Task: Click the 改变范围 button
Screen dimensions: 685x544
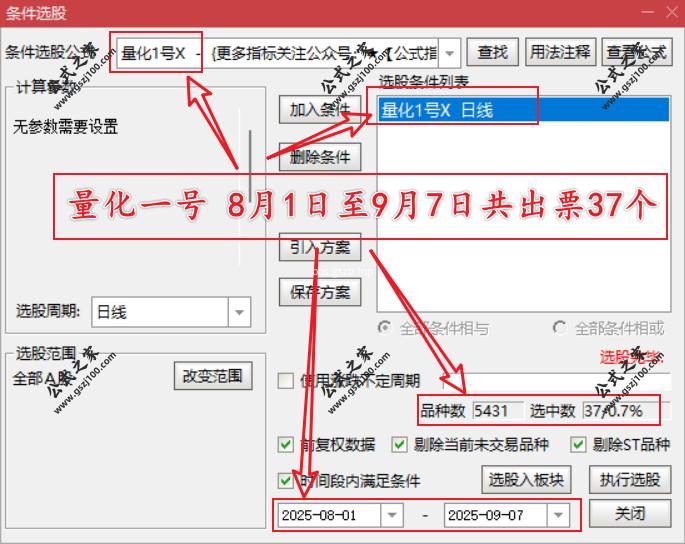Action: click(x=213, y=376)
